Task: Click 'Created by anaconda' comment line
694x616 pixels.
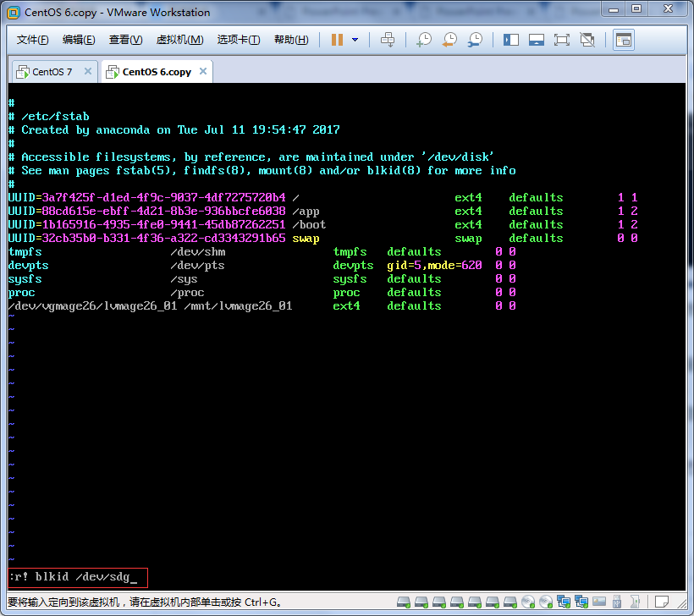Action: (x=174, y=130)
